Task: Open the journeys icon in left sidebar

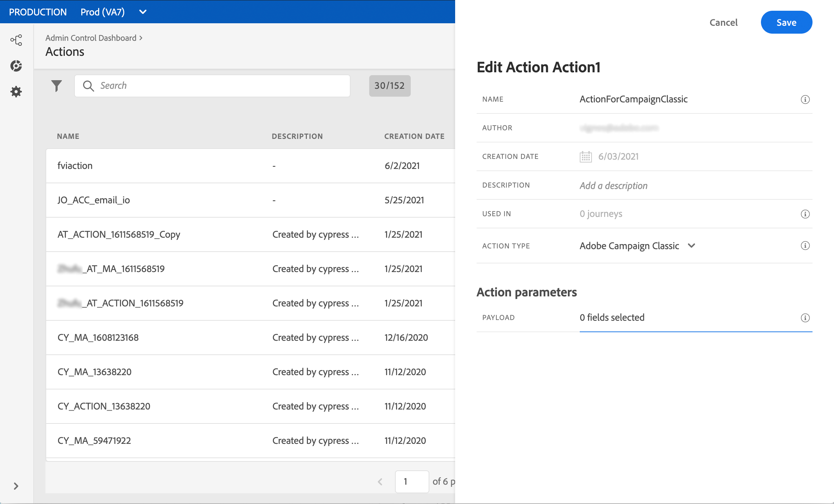Action: 16,40
